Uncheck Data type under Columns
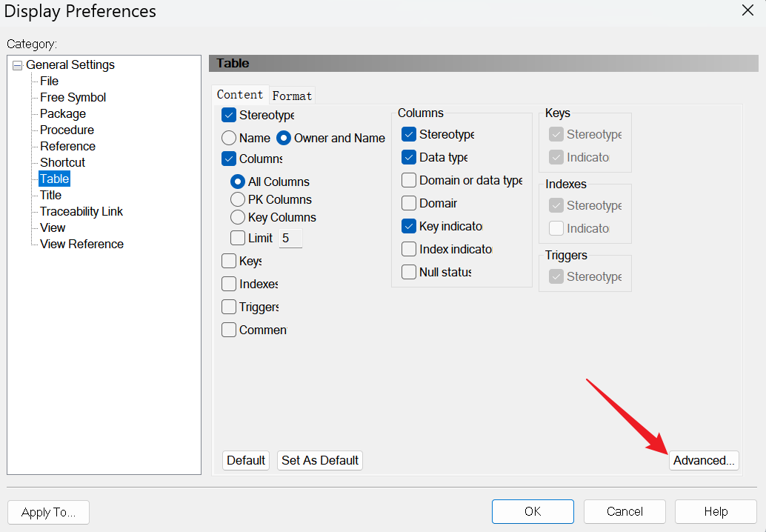The height and width of the screenshot is (532, 766). [x=409, y=157]
